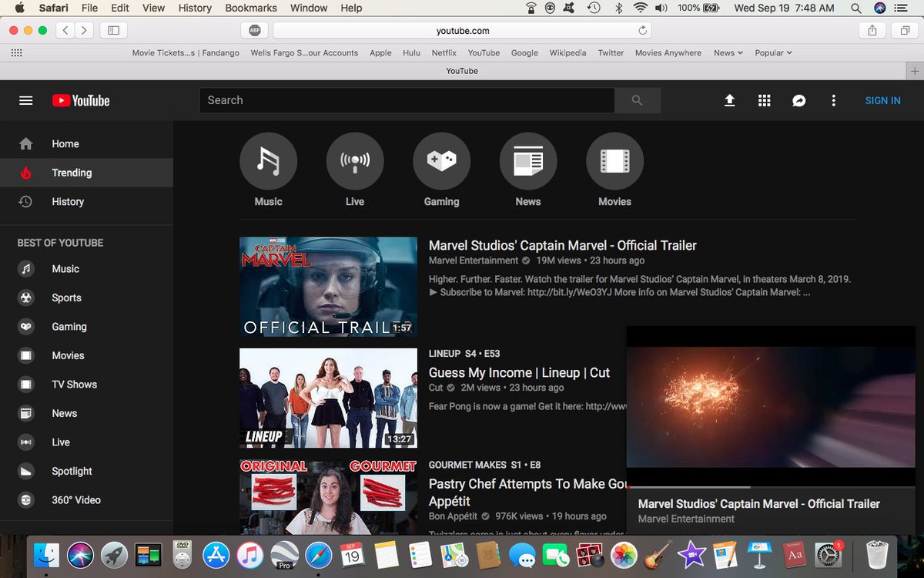Open 360° Video in sidebar
This screenshot has height=578, width=924.
tap(86, 499)
